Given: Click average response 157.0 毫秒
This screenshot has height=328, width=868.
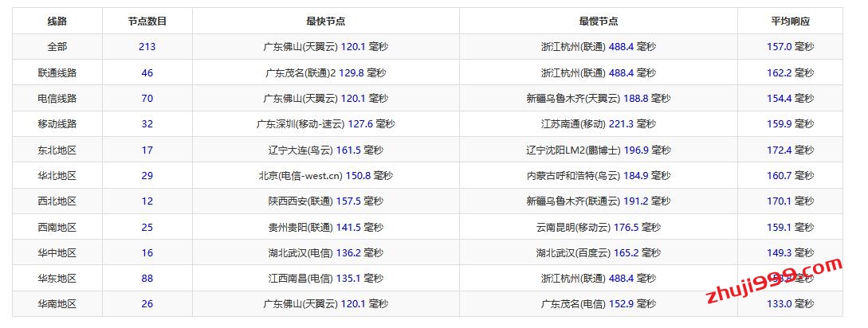Looking at the screenshot, I should [791, 47].
